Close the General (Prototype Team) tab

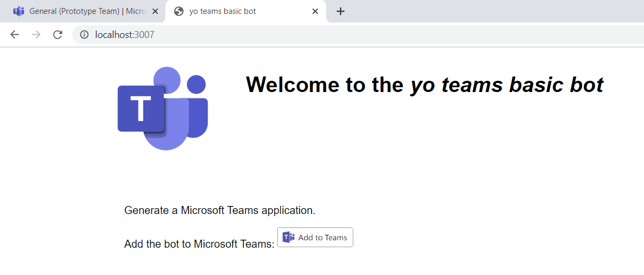click(155, 11)
